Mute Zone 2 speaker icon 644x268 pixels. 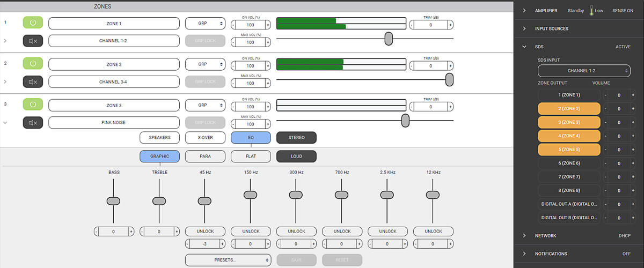coord(33,81)
